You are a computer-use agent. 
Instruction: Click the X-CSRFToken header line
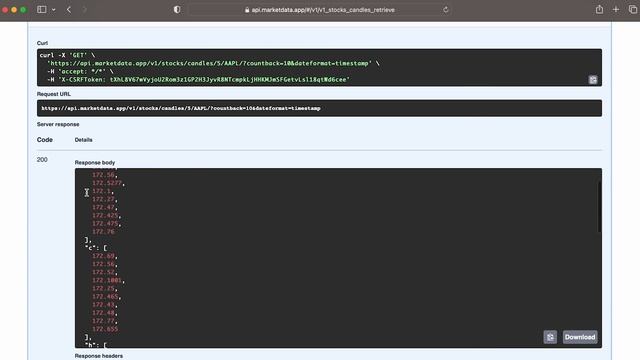point(198,80)
